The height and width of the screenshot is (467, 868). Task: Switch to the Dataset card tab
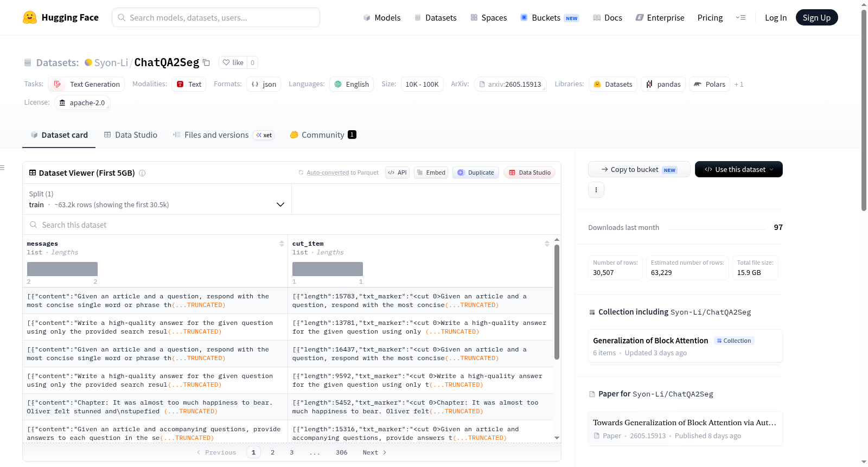pos(59,135)
